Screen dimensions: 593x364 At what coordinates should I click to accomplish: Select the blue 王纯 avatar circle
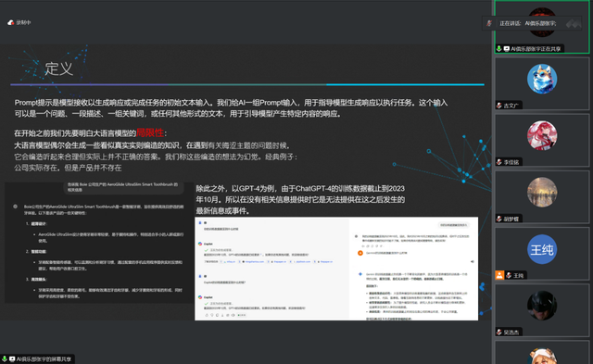click(x=542, y=249)
